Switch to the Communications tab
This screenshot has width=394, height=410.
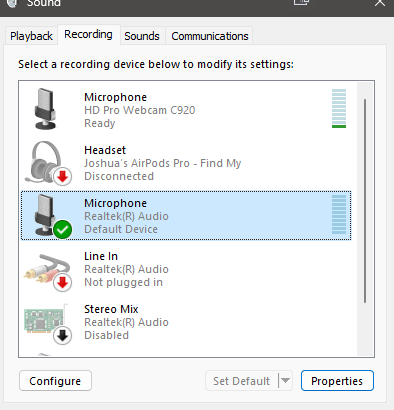click(x=210, y=36)
